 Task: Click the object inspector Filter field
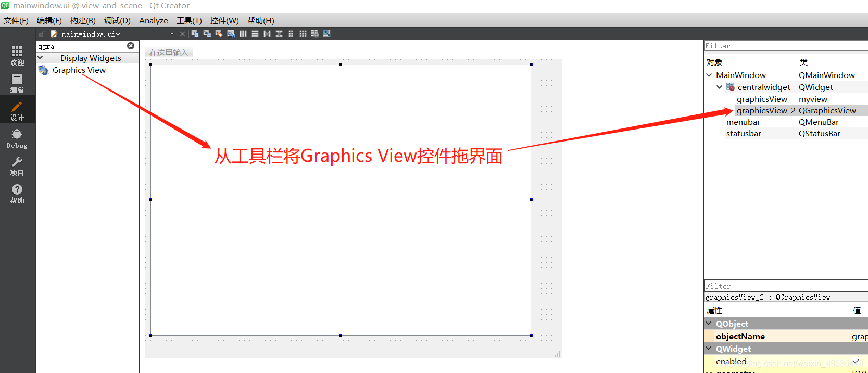(x=786, y=46)
